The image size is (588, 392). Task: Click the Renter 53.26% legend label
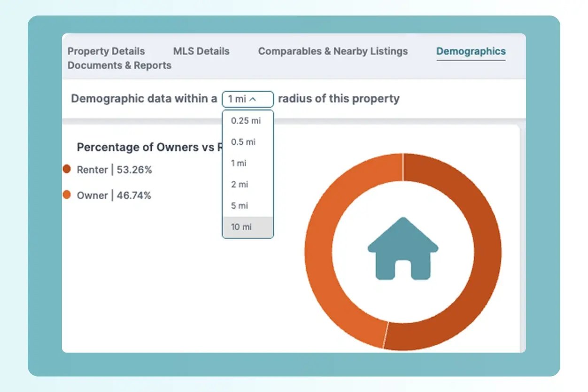tap(115, 170)
